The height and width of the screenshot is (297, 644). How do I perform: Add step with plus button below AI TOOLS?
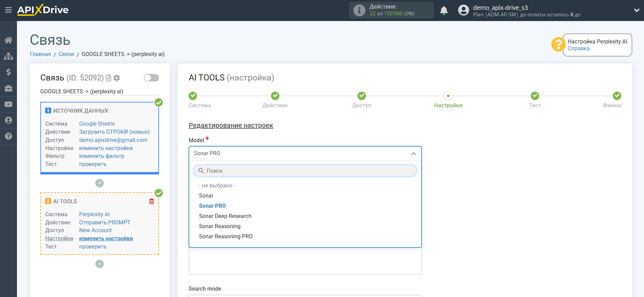(x=99, y=264)
